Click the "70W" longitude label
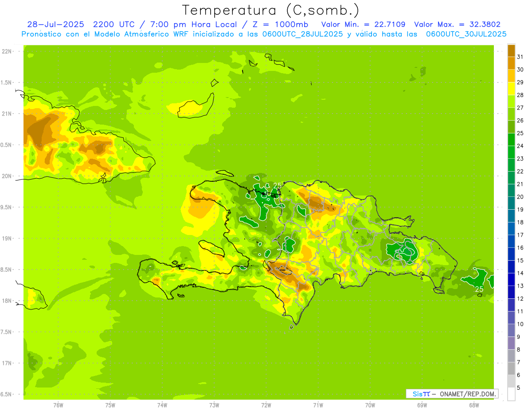 click(370, 405)
